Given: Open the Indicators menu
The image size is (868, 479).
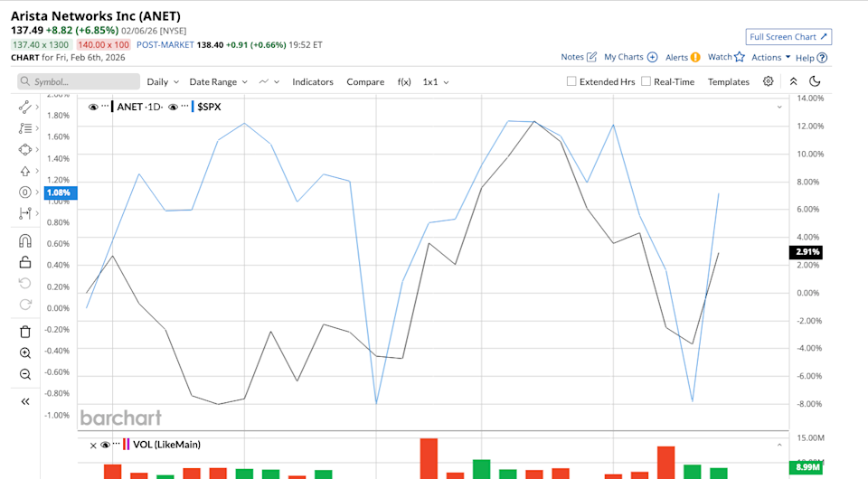Looking at the screenshot, I should pyautogui.click(x=313, y=82).
